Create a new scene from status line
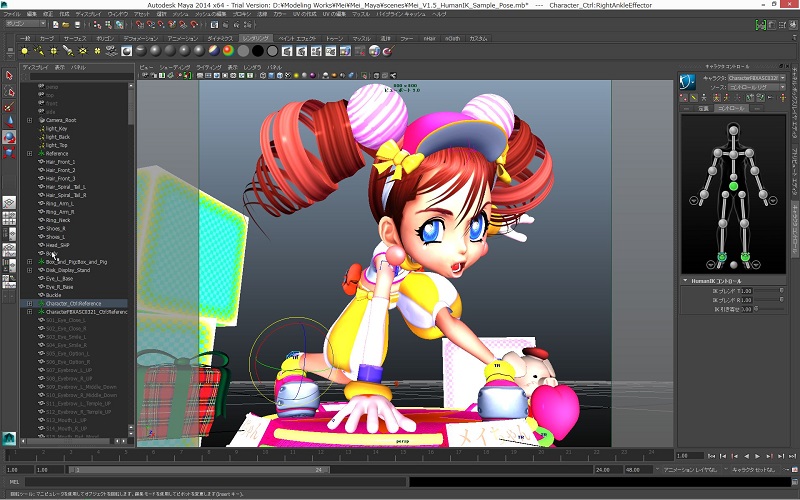The image size is (800, 500). pos(55,24)
